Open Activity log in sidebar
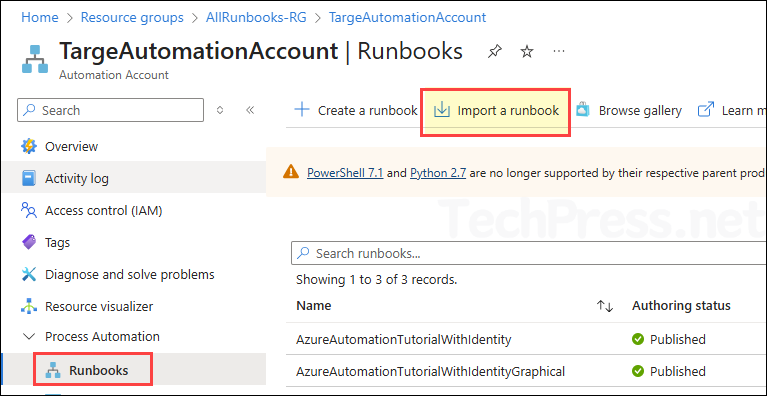This screenshot has height=396, width=767. [x=77, y=178]
